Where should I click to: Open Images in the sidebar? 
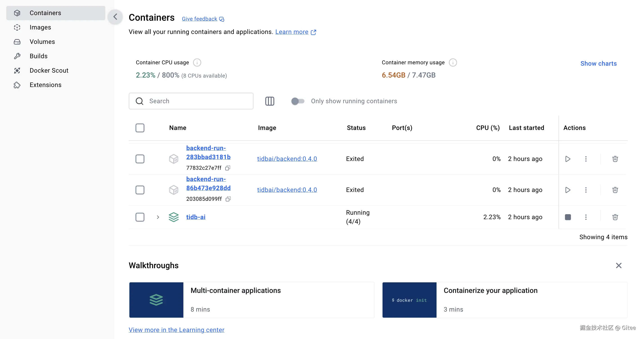[40, 27]
